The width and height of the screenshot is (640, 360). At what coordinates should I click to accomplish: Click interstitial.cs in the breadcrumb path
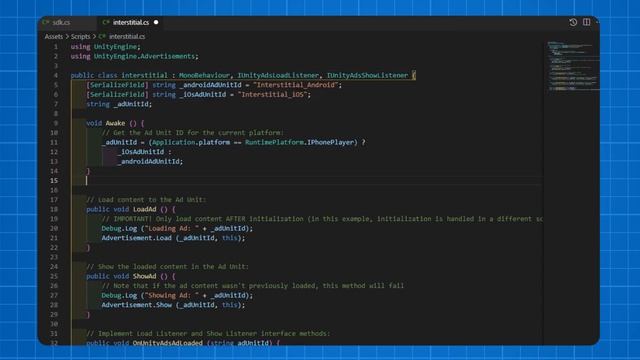[x=127, y=37]
